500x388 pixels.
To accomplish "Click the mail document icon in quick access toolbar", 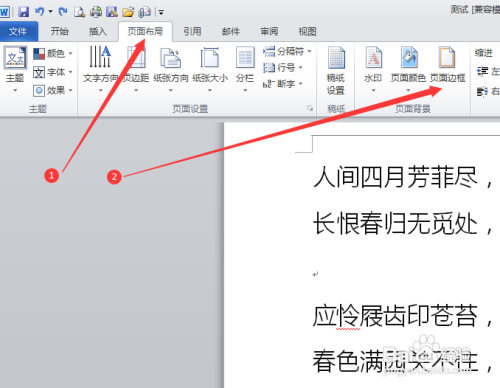I will (x=145, y=12).
